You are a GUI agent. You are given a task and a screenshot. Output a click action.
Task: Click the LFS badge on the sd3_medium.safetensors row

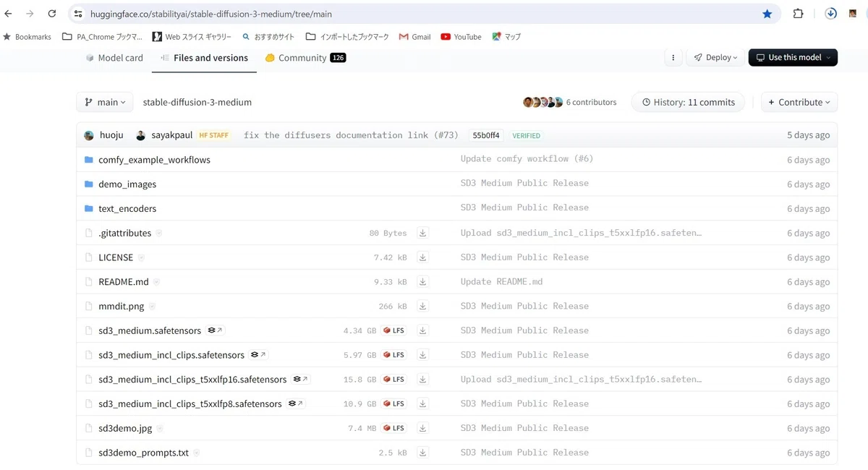pos(394,330)
